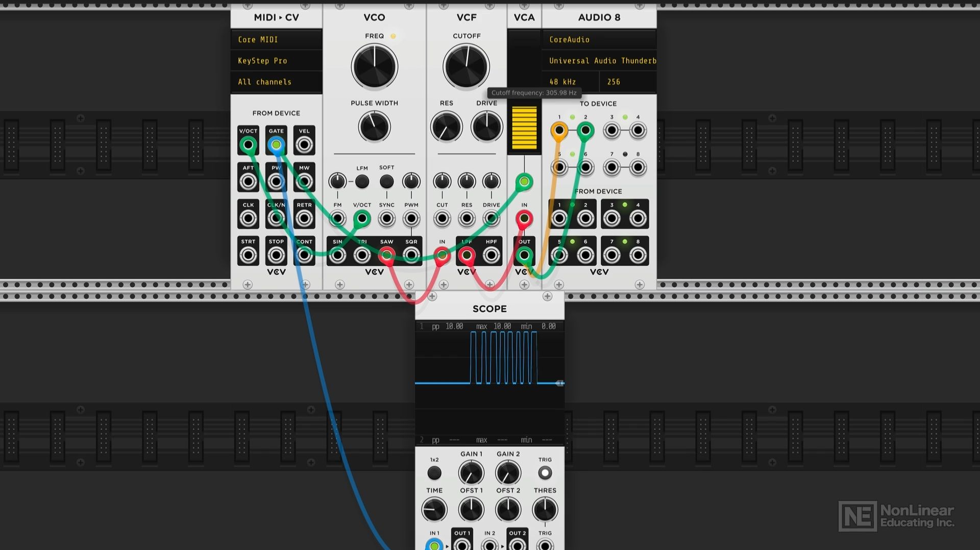This screenshot has width=980, height=550.
Task: Click Audio 8 From Device jack 7
Action: tap(612, 255)
